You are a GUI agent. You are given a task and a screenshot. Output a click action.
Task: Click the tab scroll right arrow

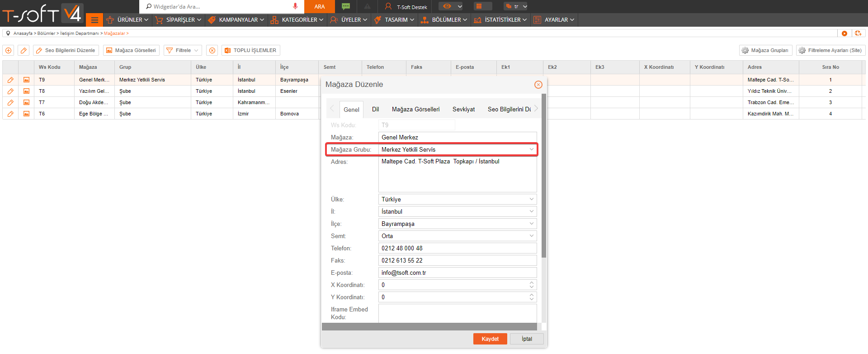tap(536, 109)
